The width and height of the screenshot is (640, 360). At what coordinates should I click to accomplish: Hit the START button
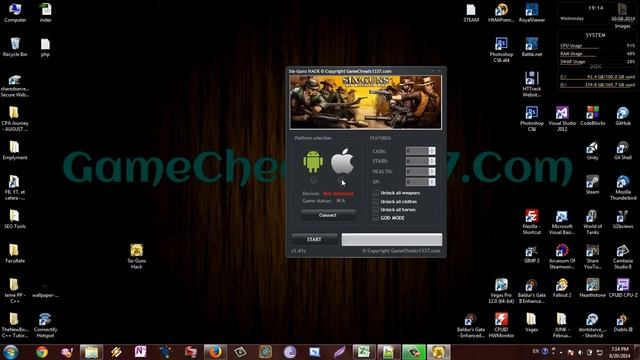314,239
